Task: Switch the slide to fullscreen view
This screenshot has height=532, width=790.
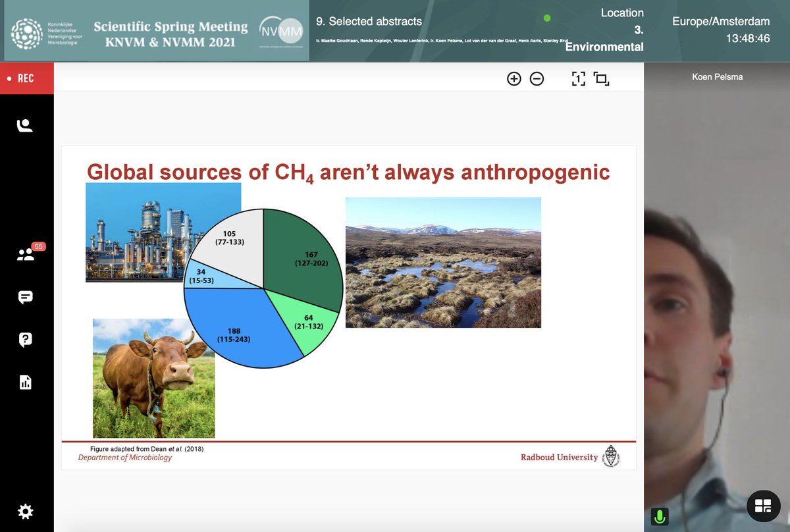Action: point(601,79)
